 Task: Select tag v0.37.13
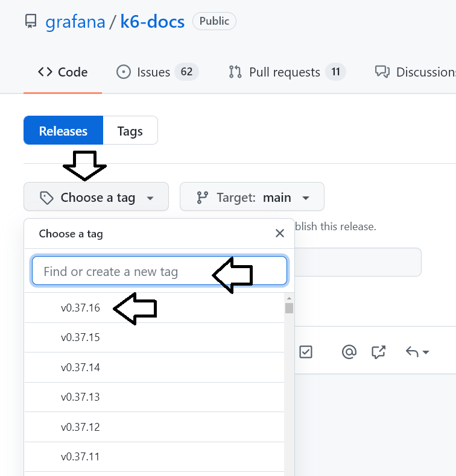(154, 397)
